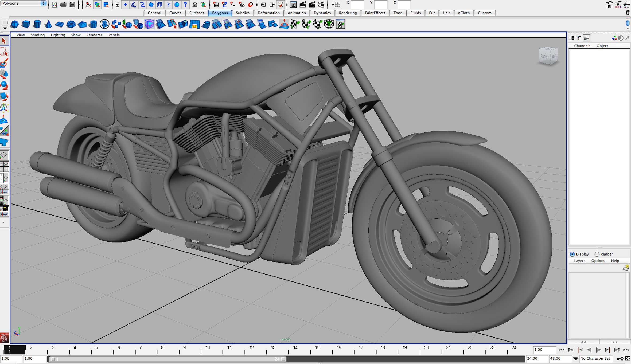Switch to the Rendering shelf tab
631x364 pixels.
(348, 13)
